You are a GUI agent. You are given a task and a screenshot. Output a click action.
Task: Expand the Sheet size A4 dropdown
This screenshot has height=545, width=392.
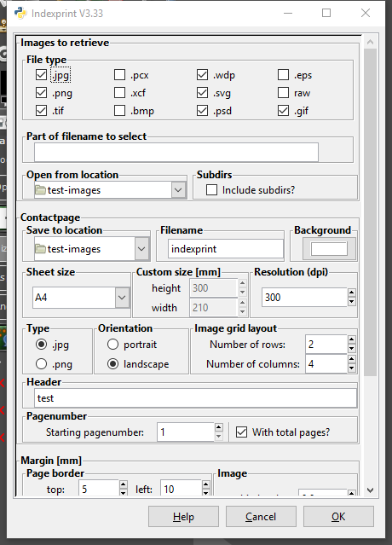[x=122, y=298]
